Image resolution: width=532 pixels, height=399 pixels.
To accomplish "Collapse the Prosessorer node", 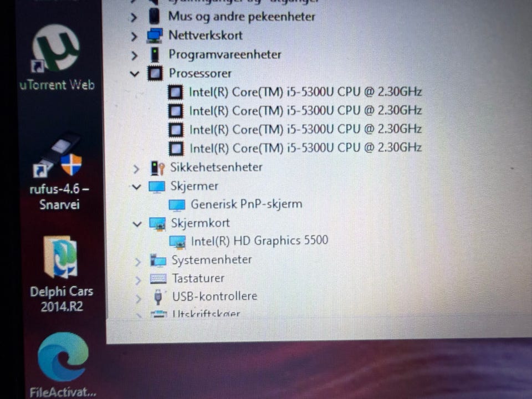I will 135,74.
